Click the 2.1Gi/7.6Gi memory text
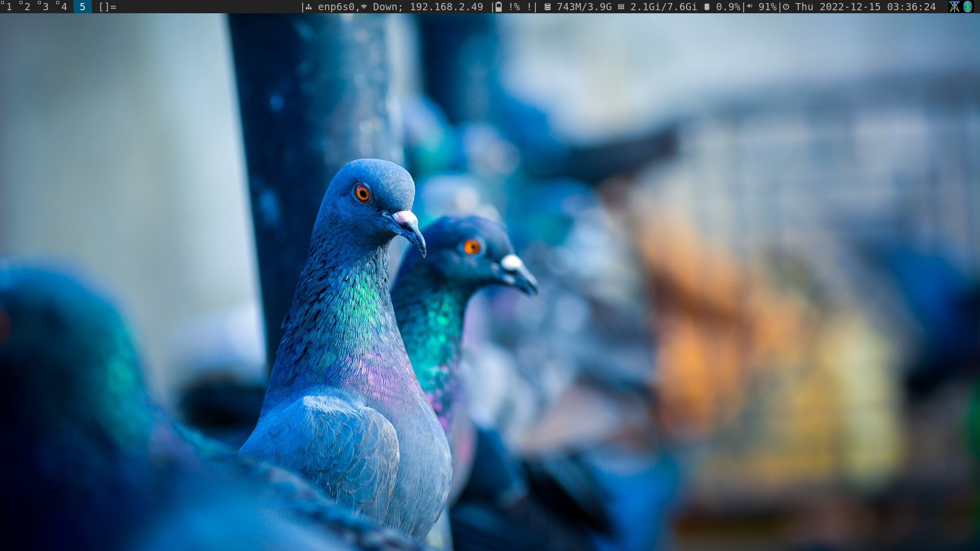The image size is (980, 551). pyautogui.click(x=664, y=7)
